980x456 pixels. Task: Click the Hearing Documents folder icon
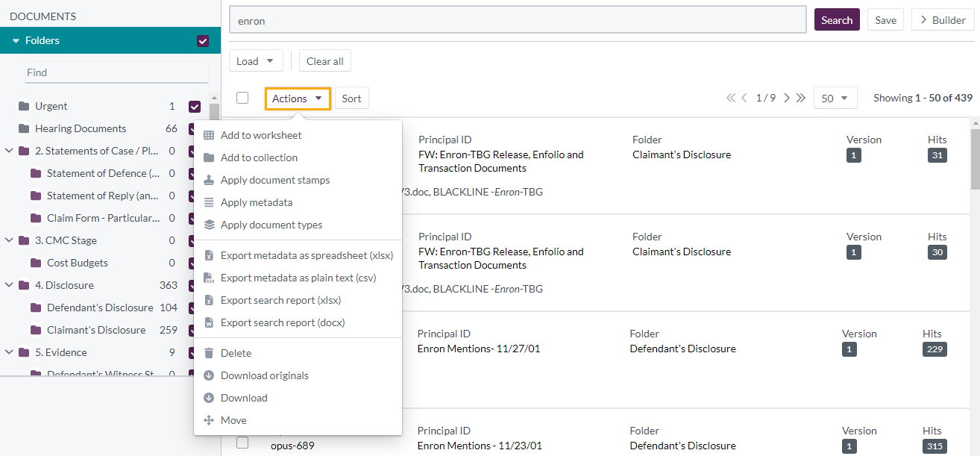pos(24,128)
